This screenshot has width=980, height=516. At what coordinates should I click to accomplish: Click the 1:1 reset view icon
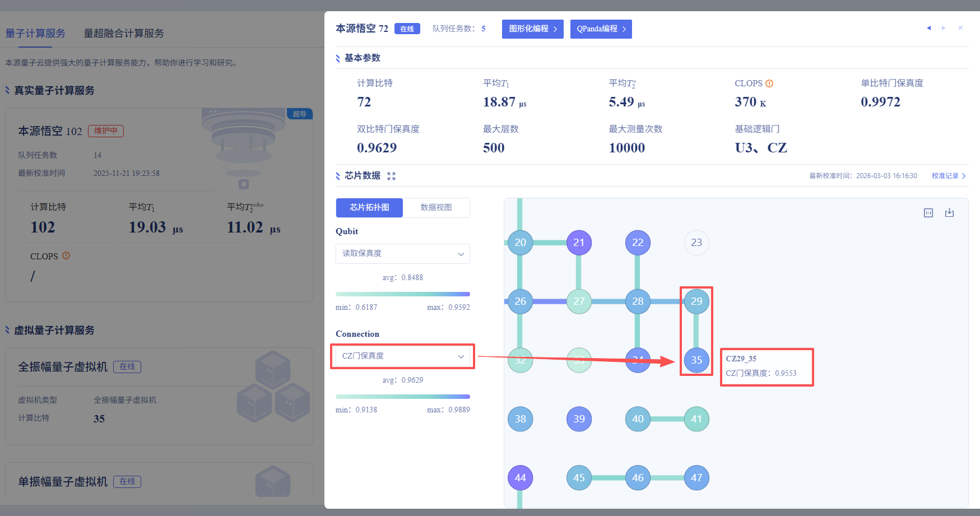click(928, 213)
